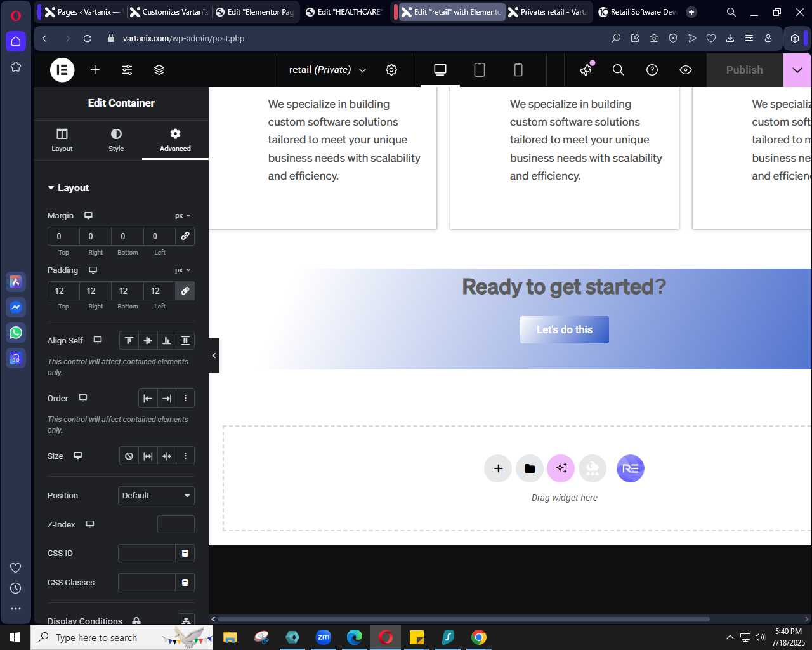Click the CSS ID input field

(147, 554)
